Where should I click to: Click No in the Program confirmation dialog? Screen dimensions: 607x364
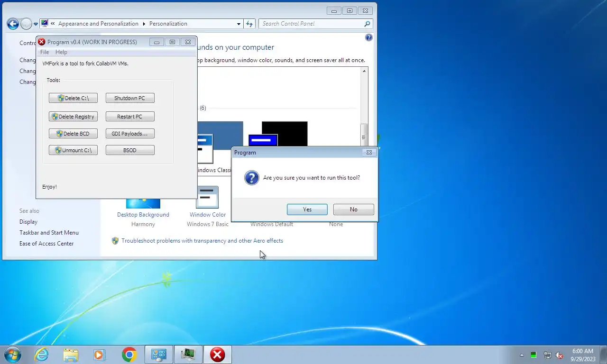coord(353,209)
